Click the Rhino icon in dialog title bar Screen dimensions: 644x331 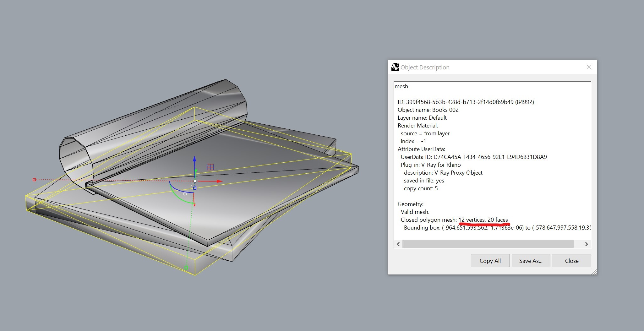[x=395, y=67]
